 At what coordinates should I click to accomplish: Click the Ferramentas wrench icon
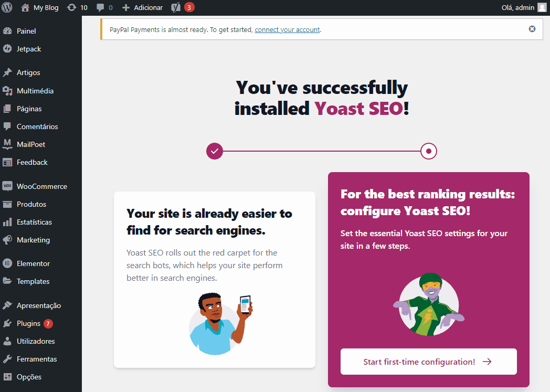point(7,359)
